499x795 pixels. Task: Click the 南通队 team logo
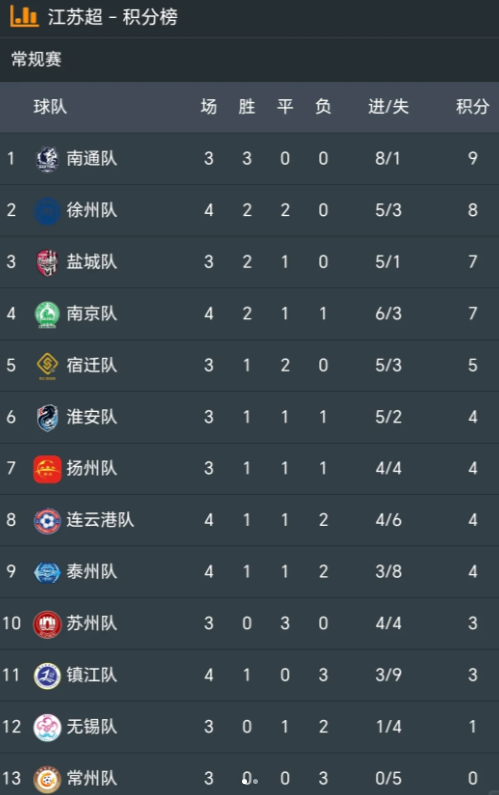click(x=47, y=159)
